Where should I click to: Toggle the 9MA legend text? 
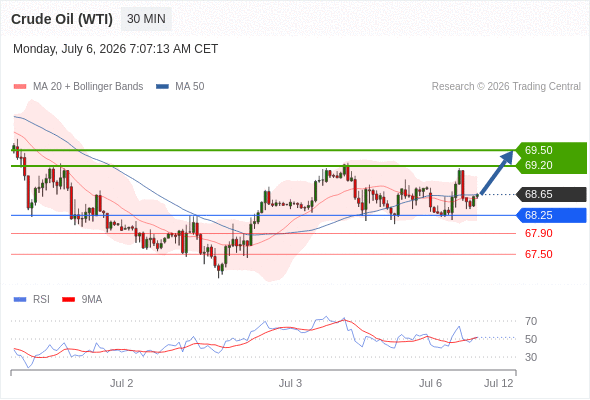coord(92,300)
